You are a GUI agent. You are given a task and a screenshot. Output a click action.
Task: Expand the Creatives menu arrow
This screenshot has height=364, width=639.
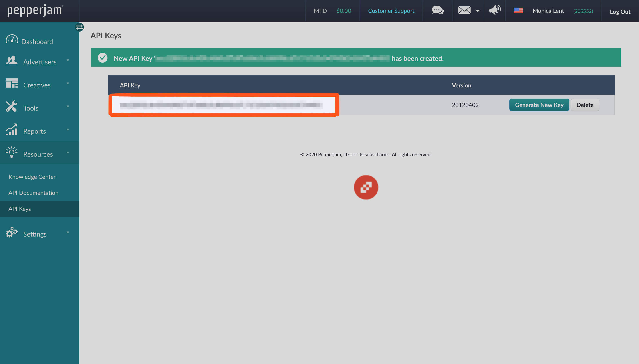pos(68,83)
